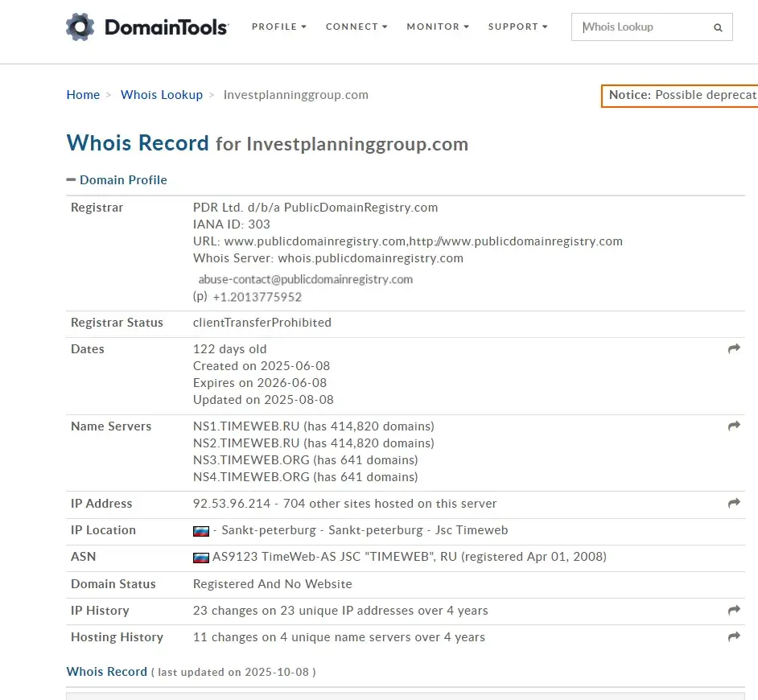Click the Sankt-peterburg Jsc Timeweb location text
This screenshot has height=700, width=758.
pyautogui.click(x=365, y=530)
